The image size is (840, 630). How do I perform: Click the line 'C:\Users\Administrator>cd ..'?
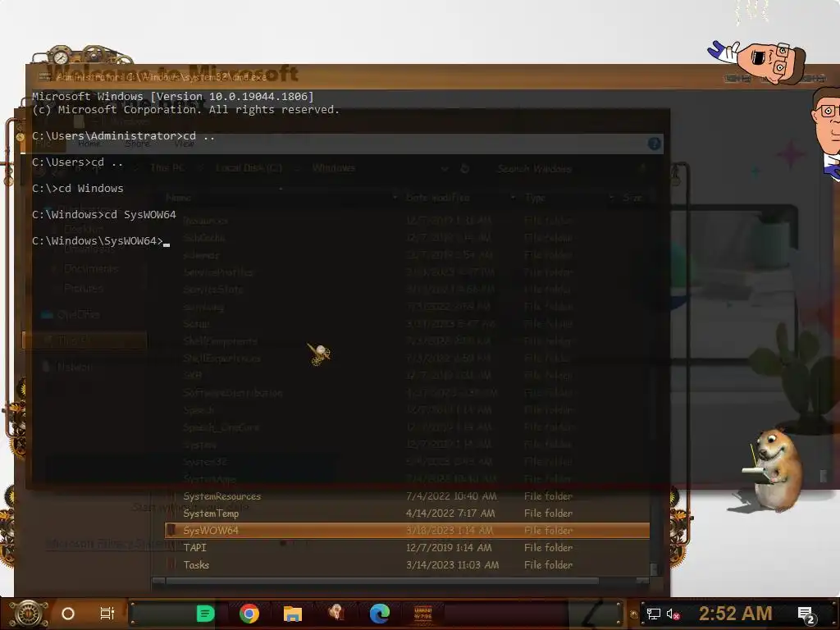click(x=123, y=136)
